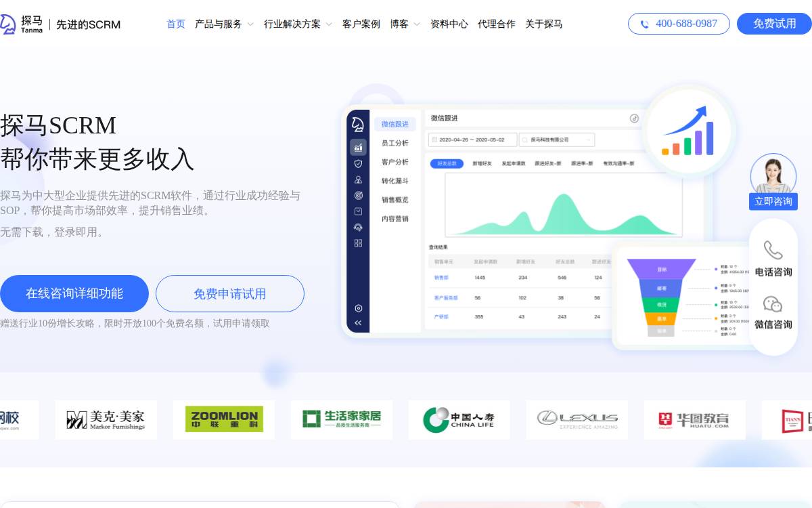Click the 无需下载，登录即用。 text
812x508 pixels.
point(53,232)
